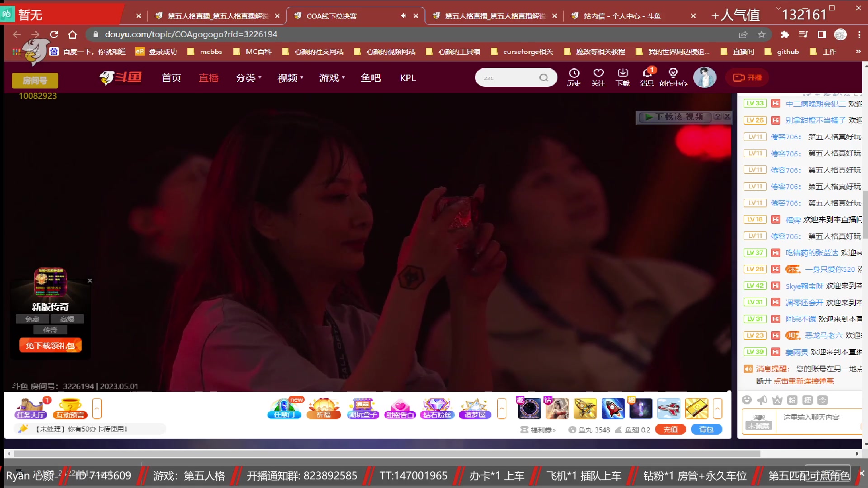Expand the 分类 category dropdown
Viewport: 868px width, 488px height.
click(248, 78)
